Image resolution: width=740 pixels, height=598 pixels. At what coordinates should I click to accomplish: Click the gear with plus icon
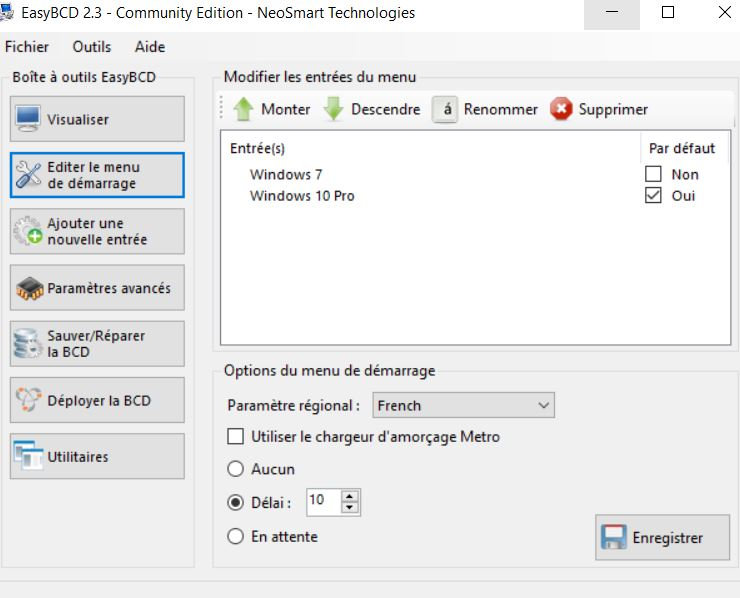point(28,231)
